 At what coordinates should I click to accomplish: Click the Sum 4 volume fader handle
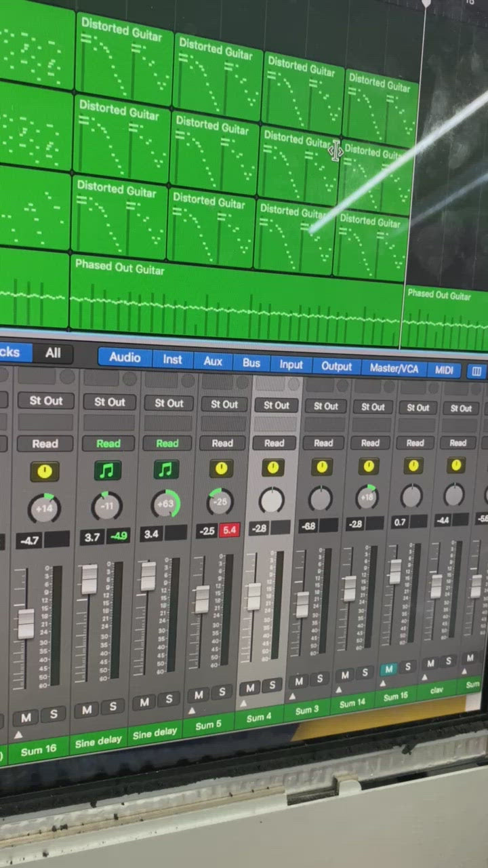253,597
